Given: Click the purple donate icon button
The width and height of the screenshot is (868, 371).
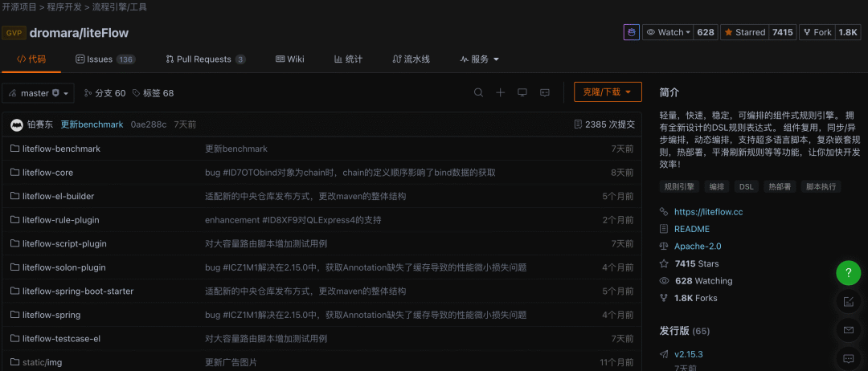Looking at the screenshot, I should pyautogui.click(x=632, y=33).
